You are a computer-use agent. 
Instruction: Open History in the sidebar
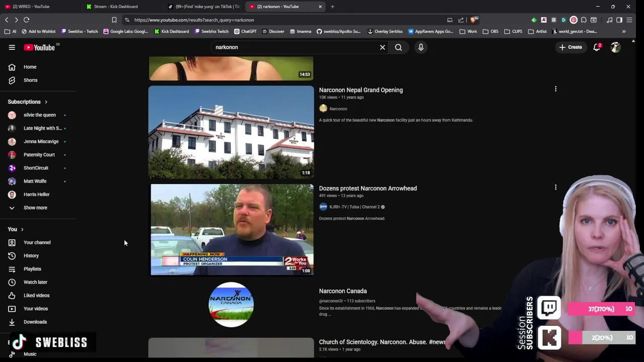point(31,255)
